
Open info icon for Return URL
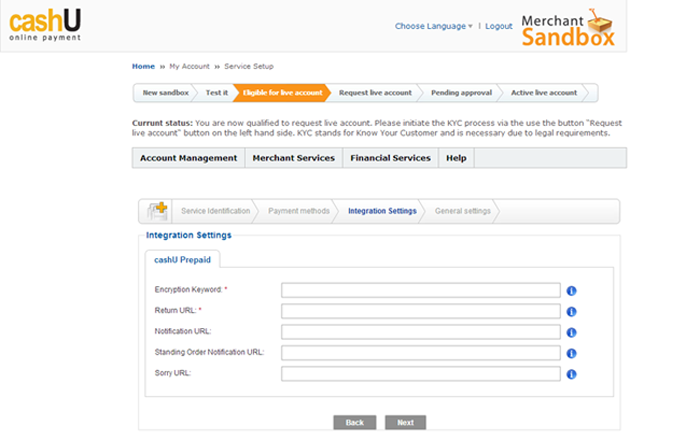(x=571, y=311)
